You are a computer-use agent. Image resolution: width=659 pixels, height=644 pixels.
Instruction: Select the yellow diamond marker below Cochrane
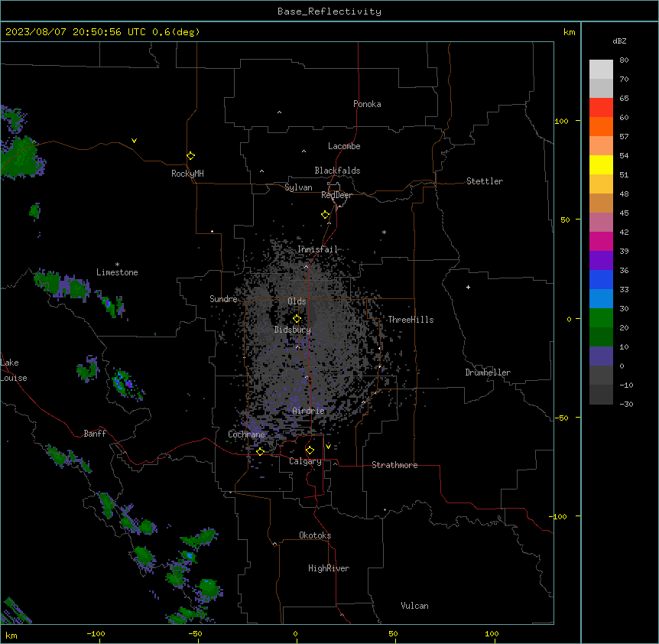(x=261, y=451)
